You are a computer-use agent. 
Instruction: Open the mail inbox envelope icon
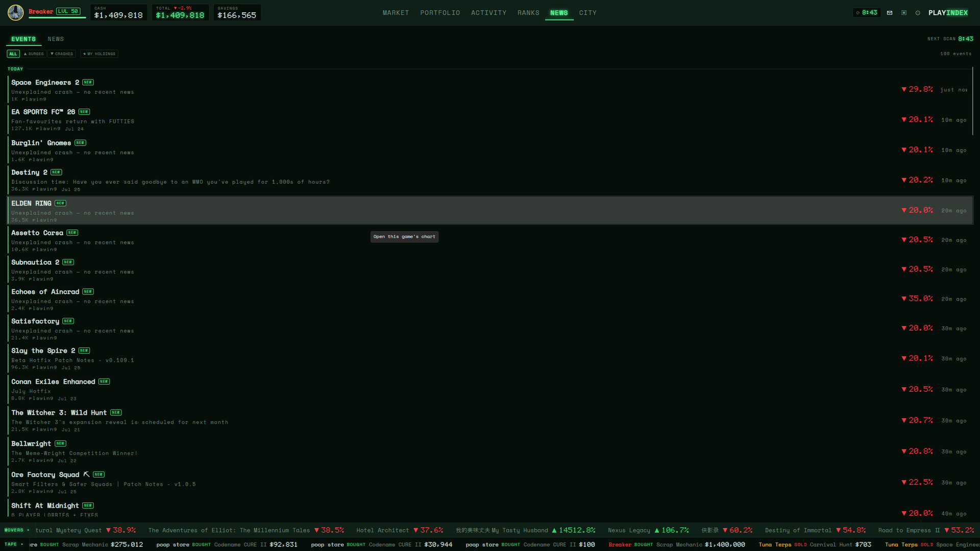890,13
